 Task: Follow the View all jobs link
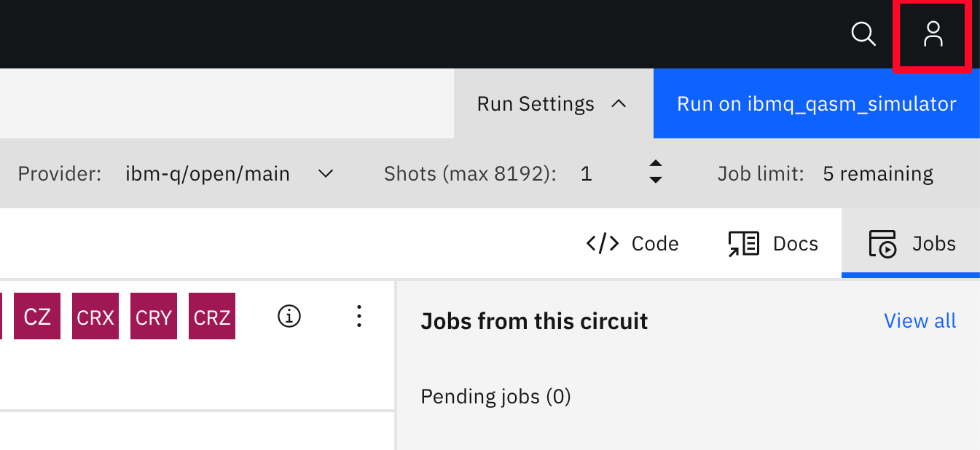coord(920,321)
